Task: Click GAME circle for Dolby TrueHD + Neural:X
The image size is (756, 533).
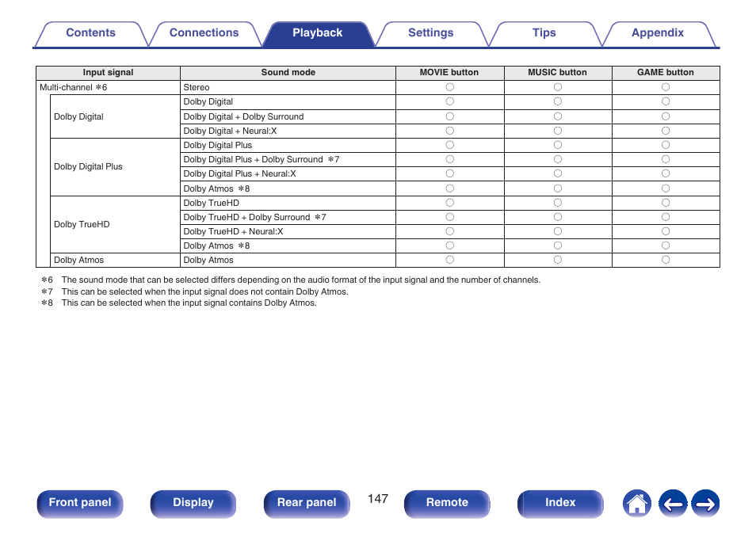Action: tap(666, 232)
